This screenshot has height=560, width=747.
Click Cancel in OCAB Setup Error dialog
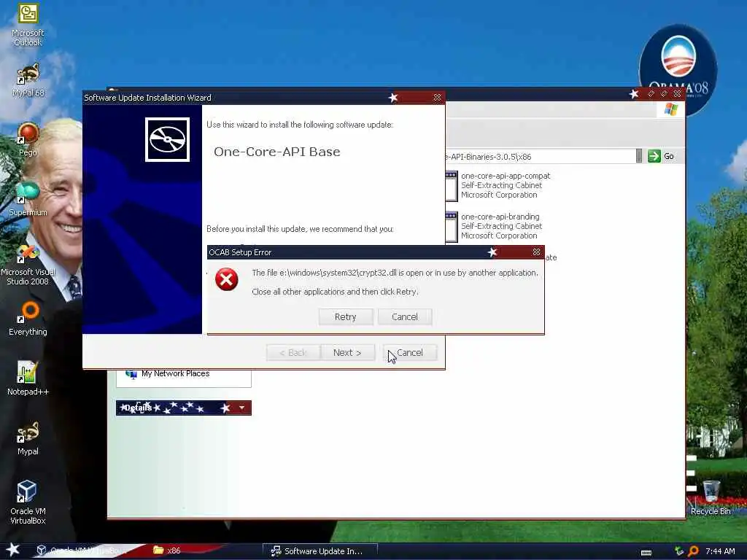(x=404, y=317)
